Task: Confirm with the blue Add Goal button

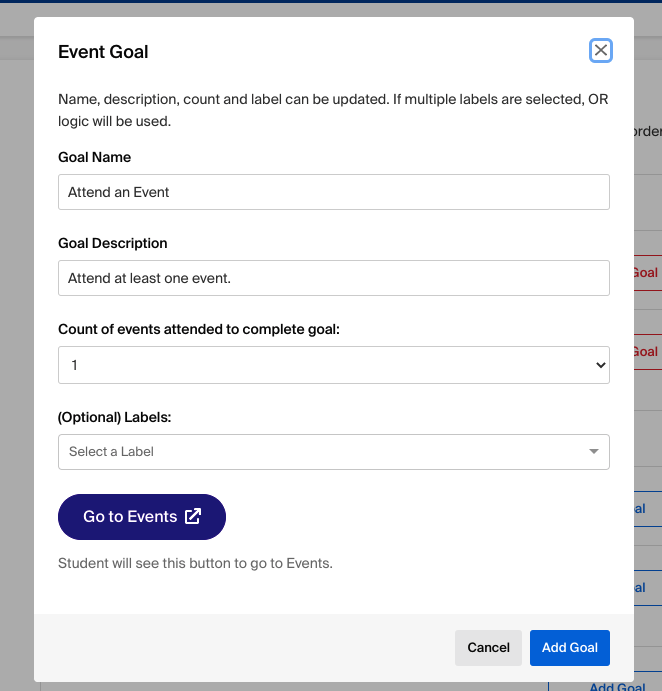Action: [x=569, y=647]
